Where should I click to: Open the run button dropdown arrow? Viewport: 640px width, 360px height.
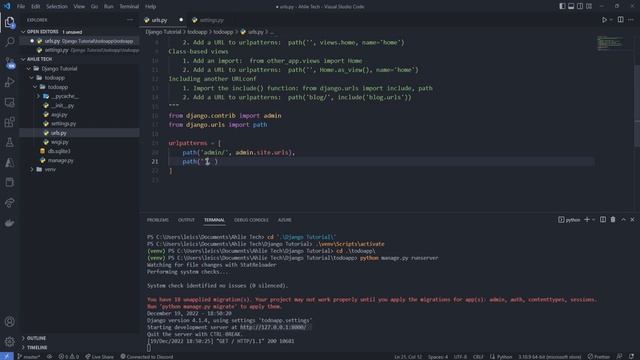(x=611, y=20)
